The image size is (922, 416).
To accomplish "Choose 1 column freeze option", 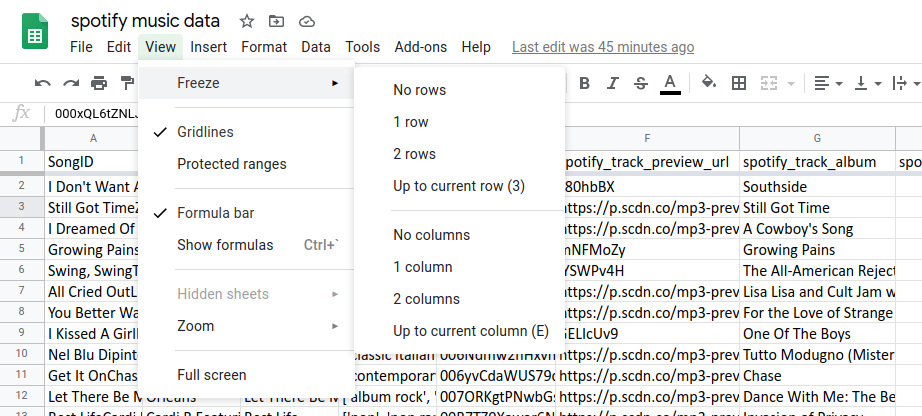I will [423, 267].
